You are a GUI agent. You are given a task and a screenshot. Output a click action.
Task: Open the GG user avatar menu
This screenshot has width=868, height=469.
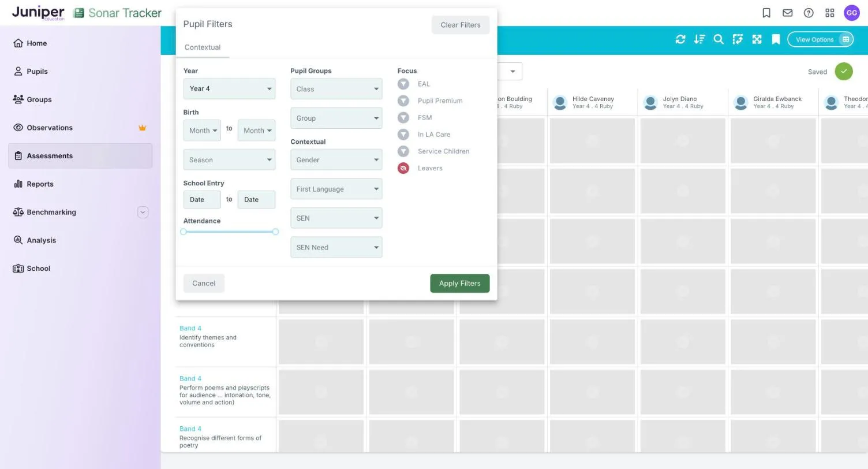pyautogui.click(x=852, y=13)
